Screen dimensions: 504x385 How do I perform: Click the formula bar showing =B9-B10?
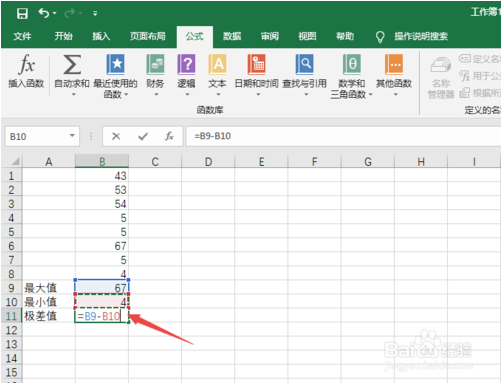coord(343,136)
